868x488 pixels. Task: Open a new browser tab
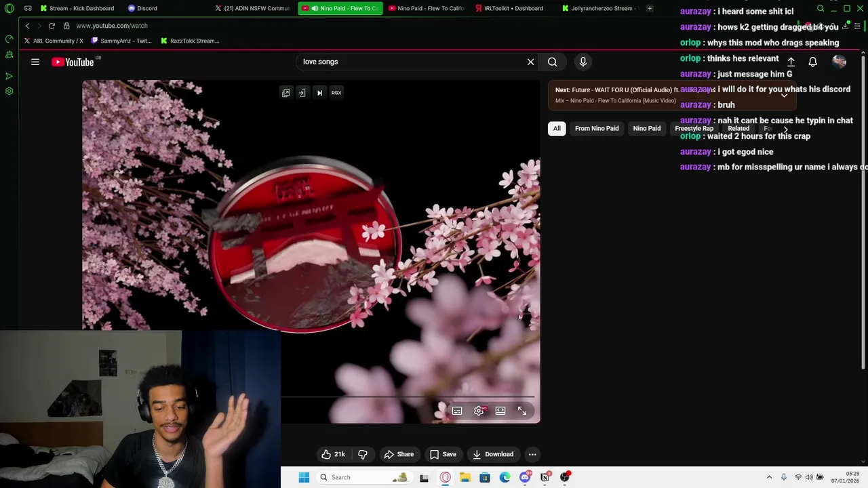click(x=650, y=8)
